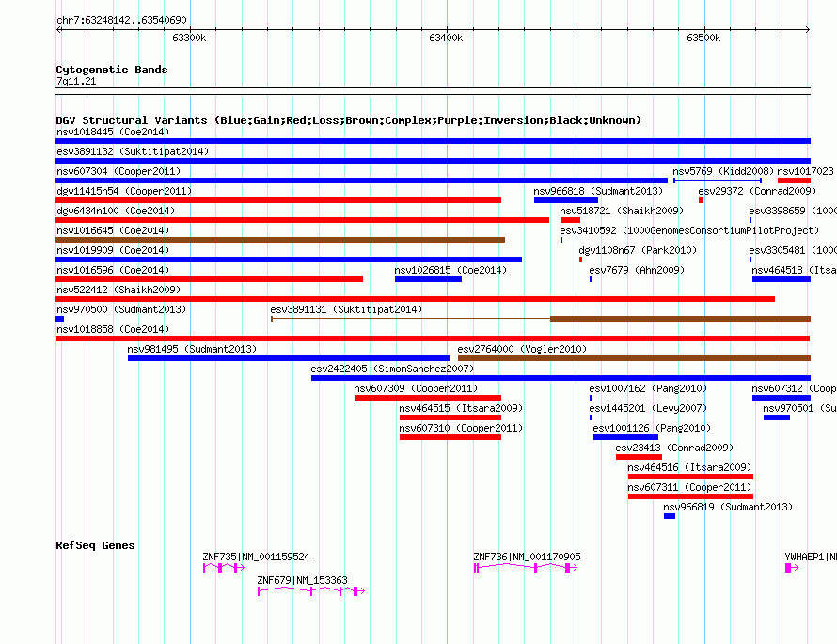Screen dimensions: 837x644
Task: Click the nsv1026815 (Coe2014) label
Action: click(450, 270)
